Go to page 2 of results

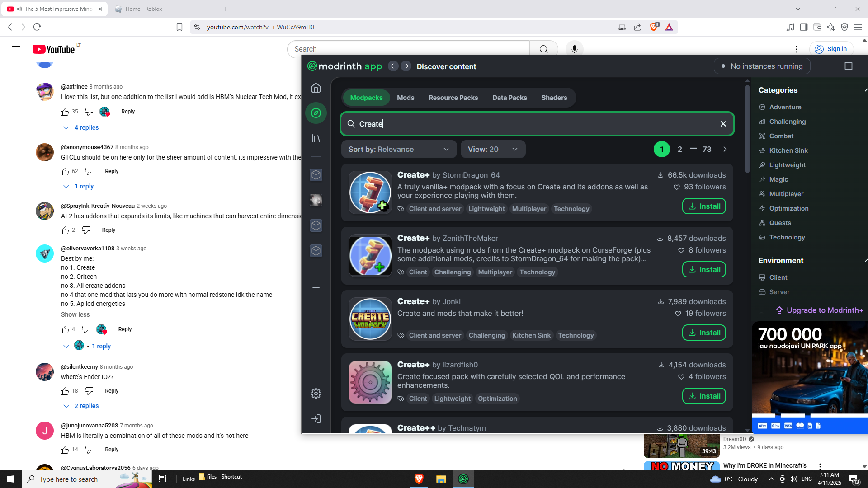pos(679,149)
